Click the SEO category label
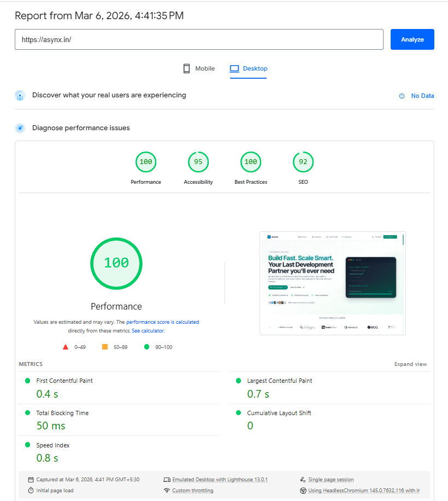The width and height of the screenshot is (448, 501). [x=303, y=182]
